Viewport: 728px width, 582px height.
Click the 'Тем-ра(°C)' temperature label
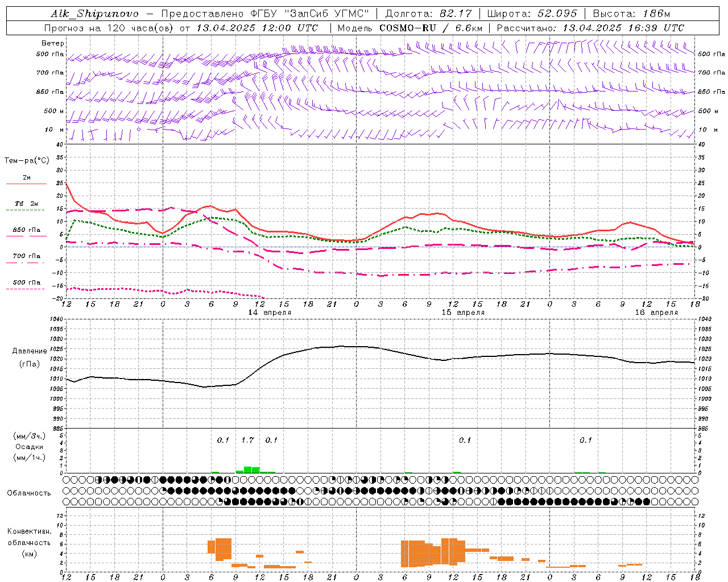27,160
